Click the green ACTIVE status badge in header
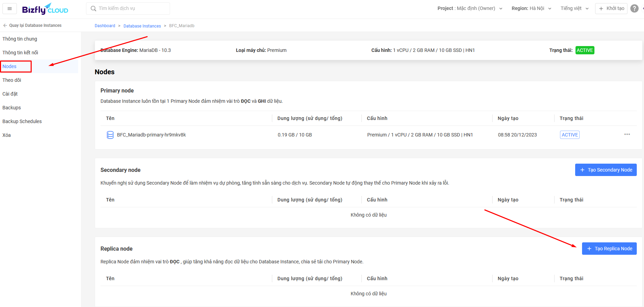Viewport: 644px width, 307px height. coord(585,50)
